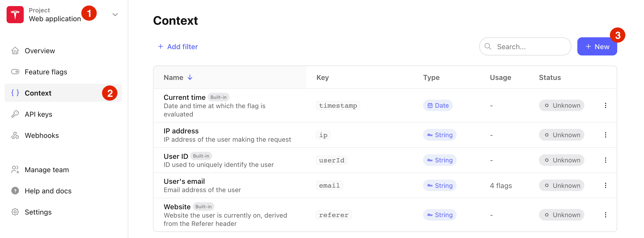644x238 pixels.
Task: Open the Feature flags page
Action: pyautogui.click(x=46, y=72)
